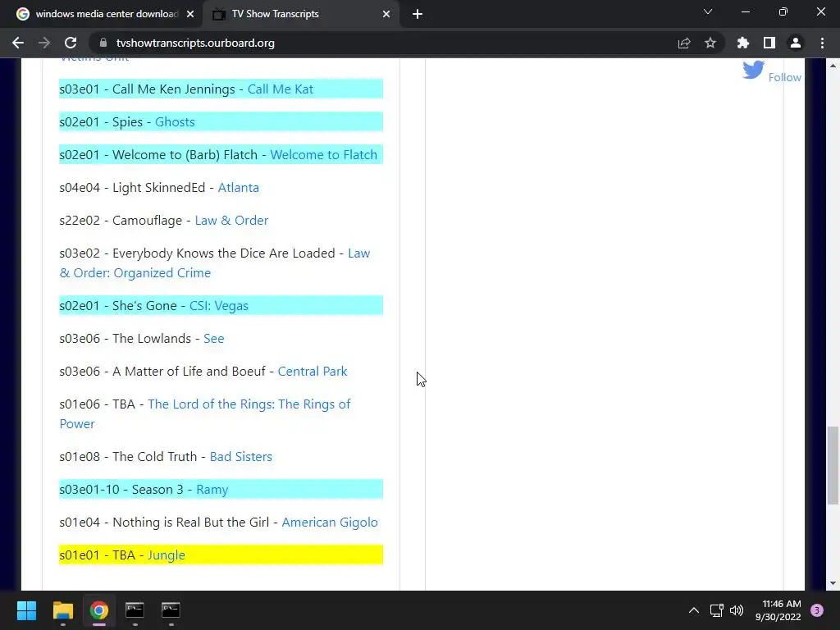Open the Chrome profile menu
The width and height of the screenshot is (840, 630).
pyautogui.click(x=796, y=43)
